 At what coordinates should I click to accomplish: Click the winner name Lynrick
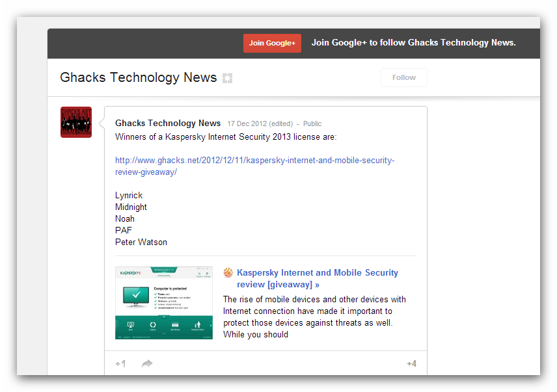coord(129,196)
